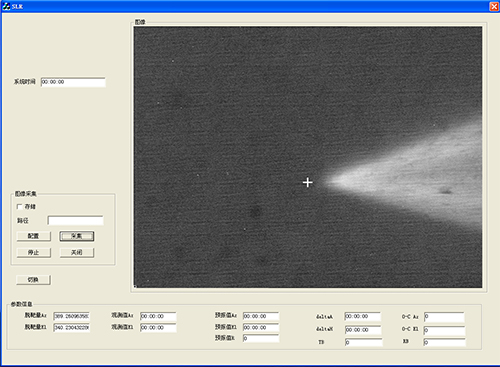Close the SLR window
Screen dimensions: 500x367
click(x=494, y=6)
